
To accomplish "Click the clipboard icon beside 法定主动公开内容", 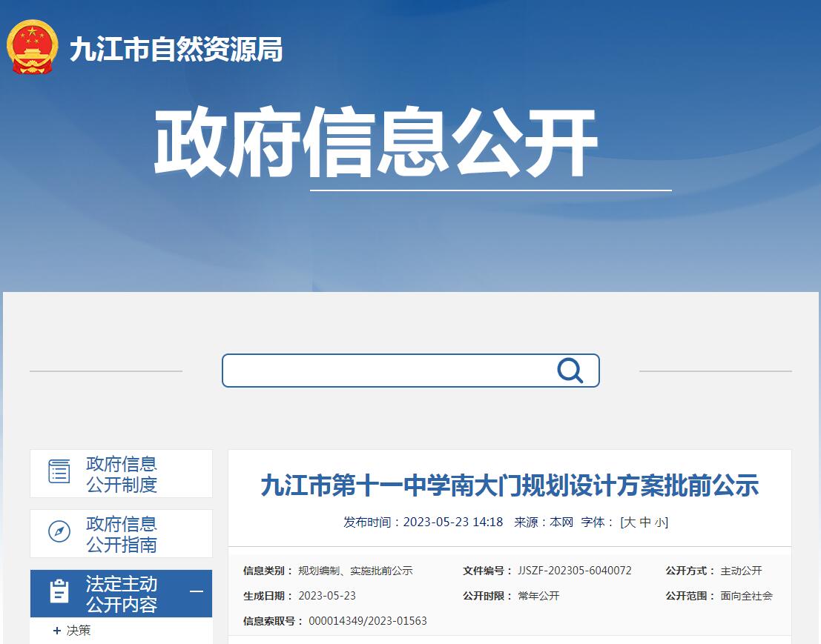I will [x=59, y=592].
